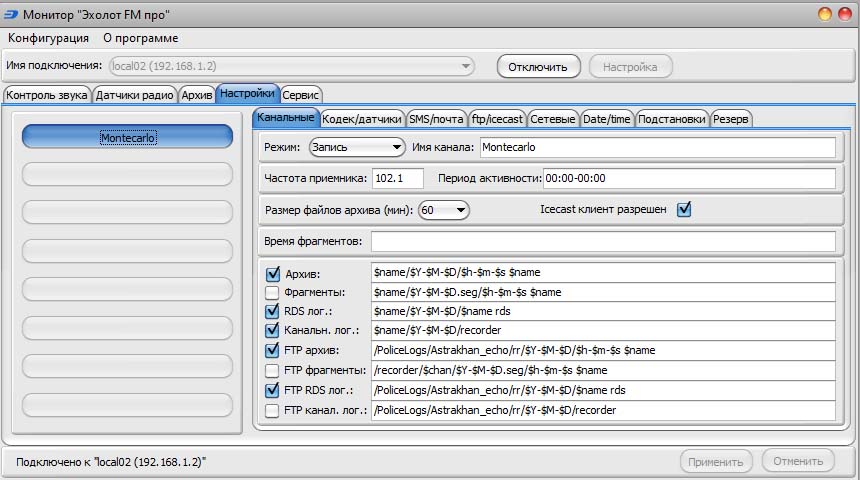Open the Кодек/датчики tab

[363, 119]
